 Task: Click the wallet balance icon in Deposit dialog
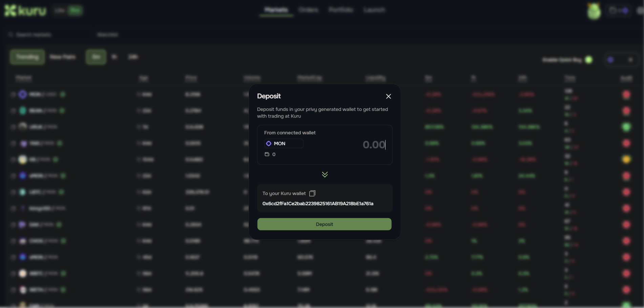tap(267, 154)
